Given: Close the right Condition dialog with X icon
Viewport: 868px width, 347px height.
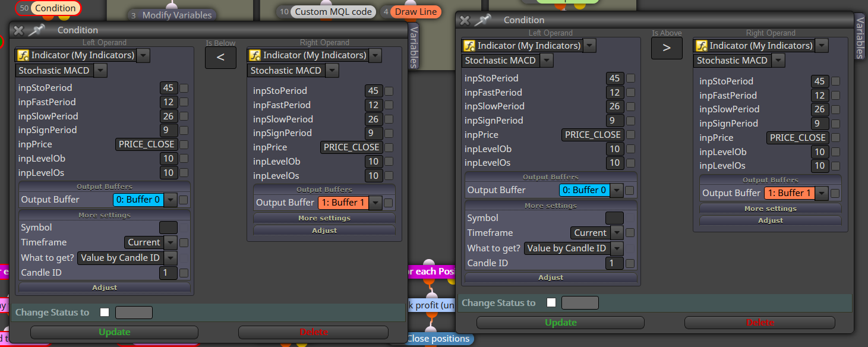Looking at the screenshot, I should pyautogui.click(x=465, y=20).
